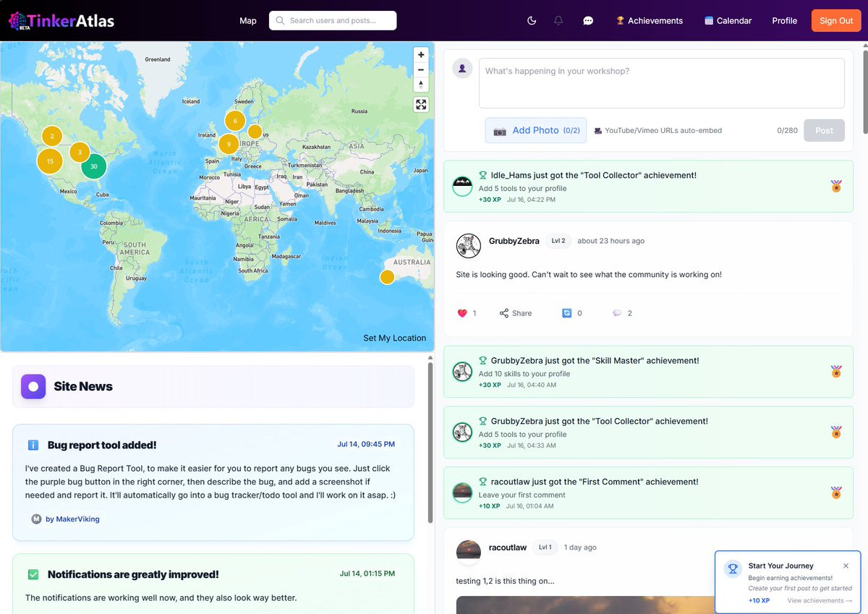Zoom out on the map

pyautogui.click(x=421, y=70)
